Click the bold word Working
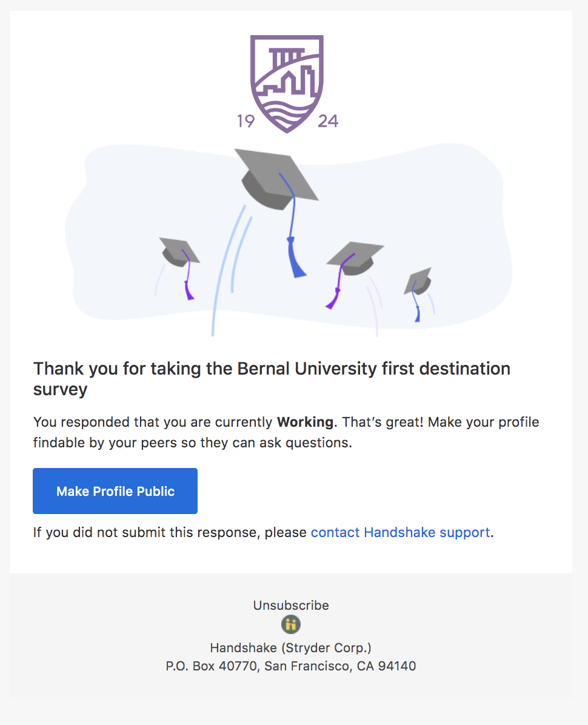This screenshot has height=725, width=588. (x=305, y=422)
